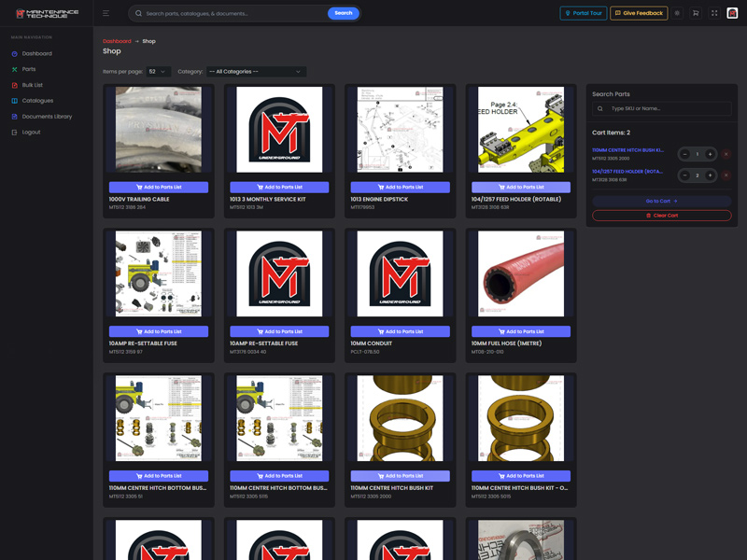Add 10MM Fuel Hose (1Metre) to parts list
The height and width of the screenshot is (560, 747).
tap(521, 331)
